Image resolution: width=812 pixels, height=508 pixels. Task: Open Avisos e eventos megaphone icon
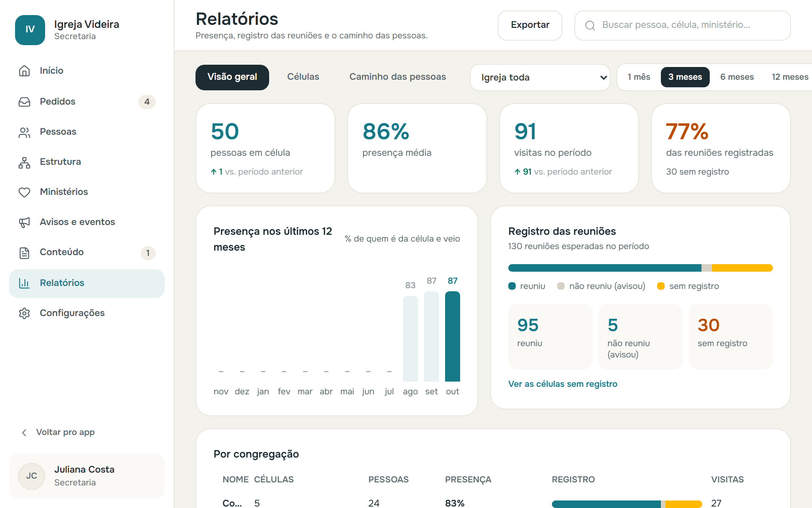click(24, 222)
